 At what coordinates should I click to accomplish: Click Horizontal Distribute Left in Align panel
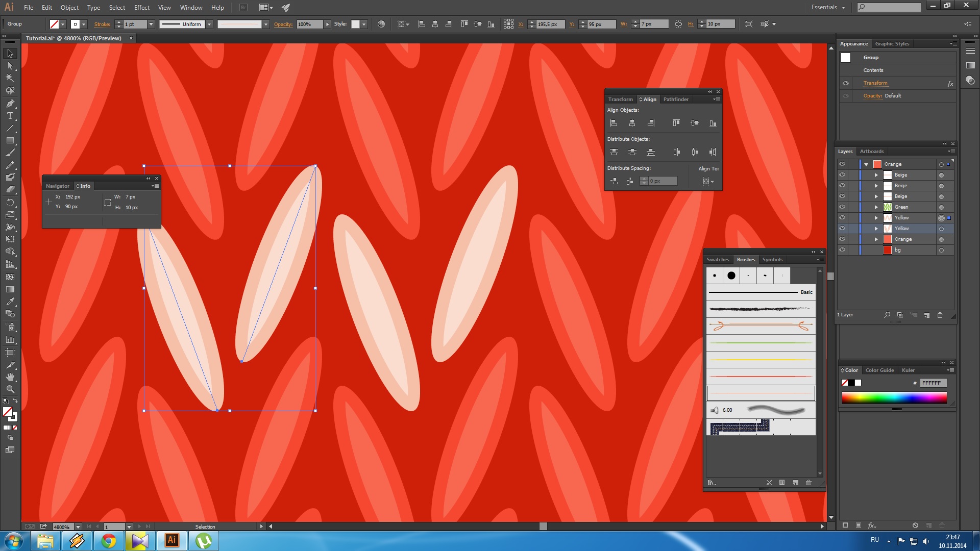(x=676, y=152)
